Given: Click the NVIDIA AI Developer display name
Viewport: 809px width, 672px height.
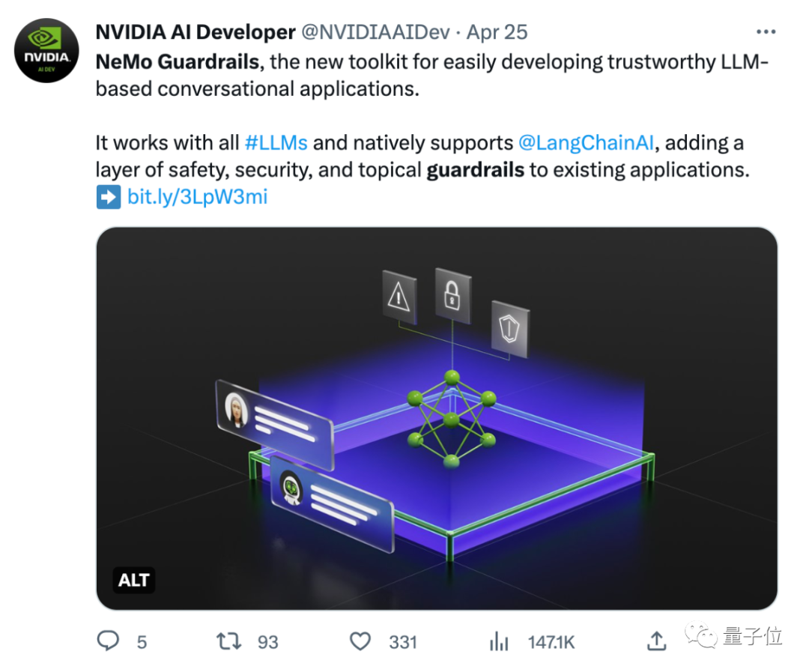Looking at the screenshot, I should (x=196, y=32).
